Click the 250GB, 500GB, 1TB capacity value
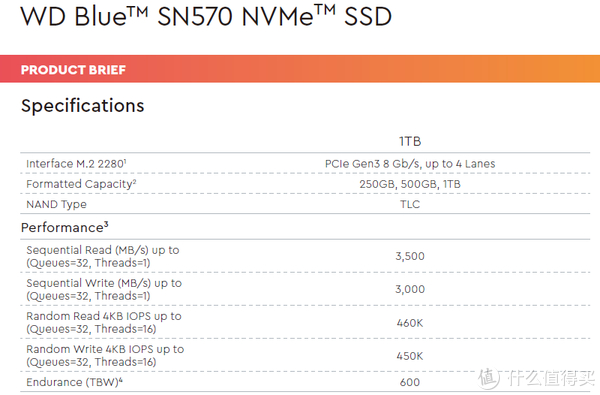This screenshot has width=600, height=395. [410, 184]
